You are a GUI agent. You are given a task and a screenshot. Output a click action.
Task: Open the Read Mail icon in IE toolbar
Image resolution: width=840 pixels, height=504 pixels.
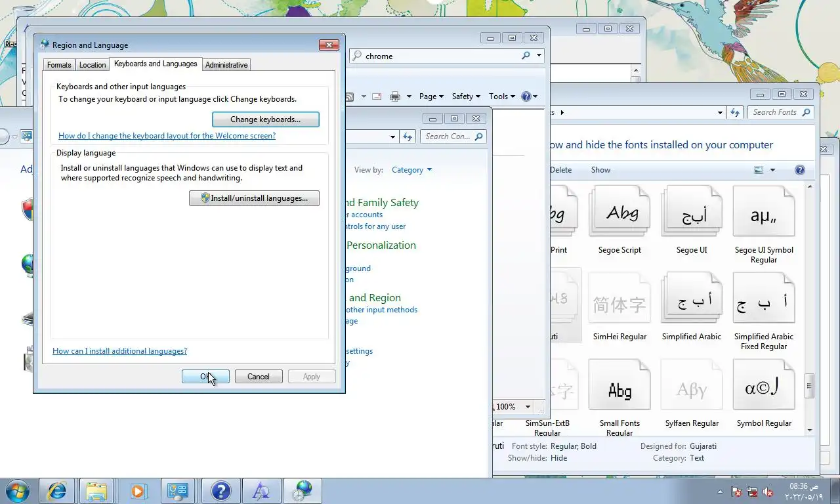click(x=377, y=96)
